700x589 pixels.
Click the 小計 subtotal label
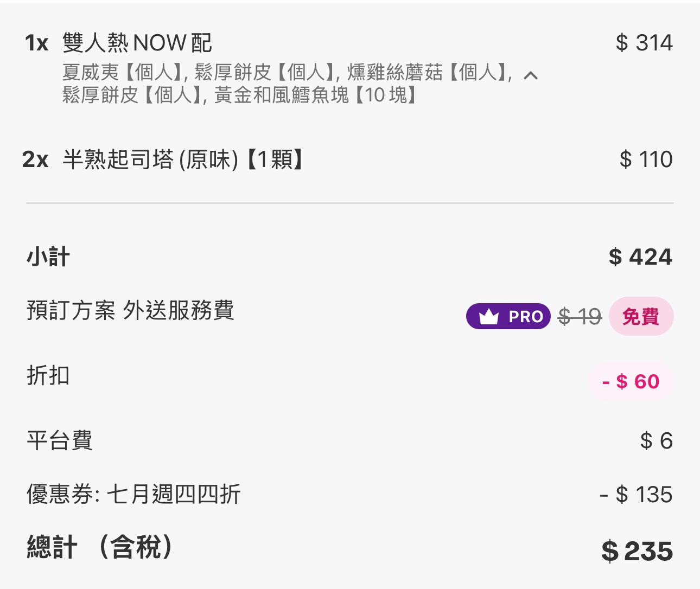(x=48, y=257)
